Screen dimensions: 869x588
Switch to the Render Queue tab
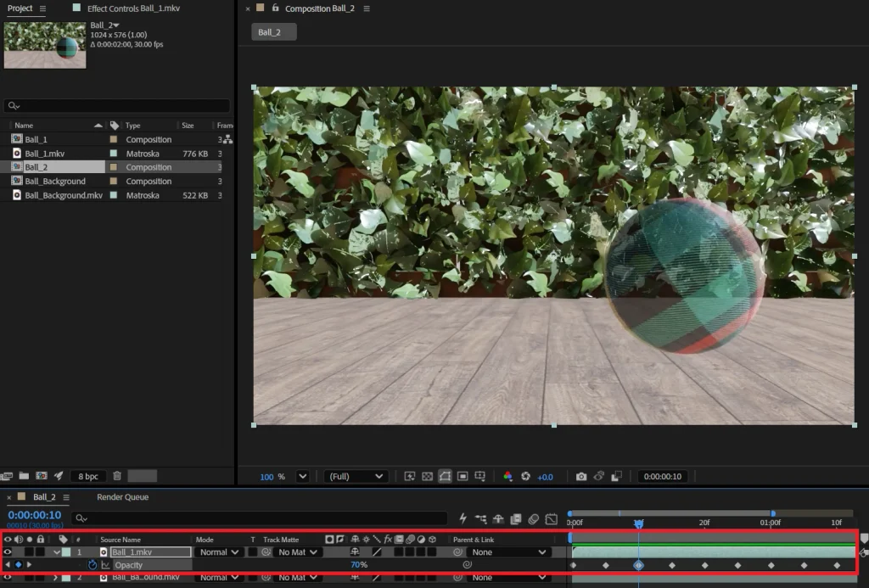point(122,497)
